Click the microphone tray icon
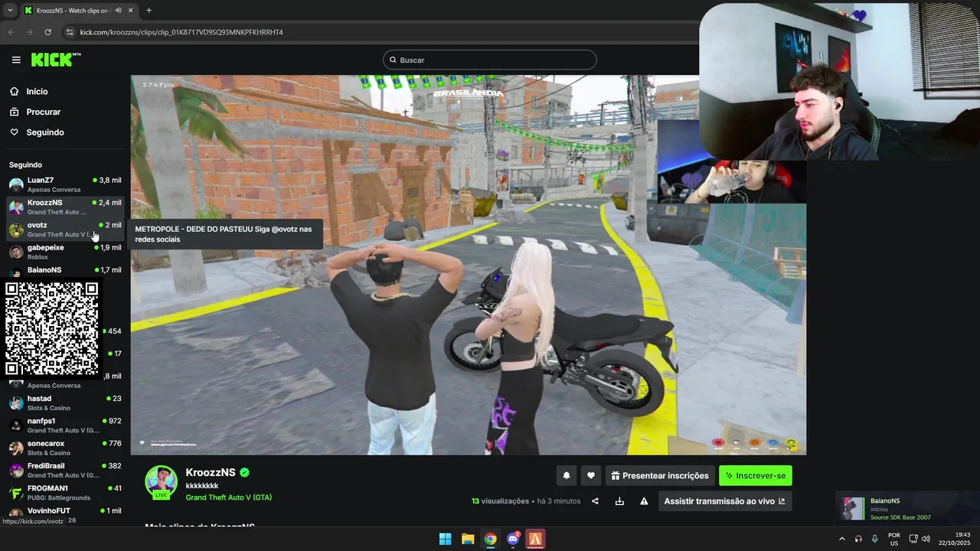The width and height of the screenshot is (980, 551). click(x=874, y=539)
